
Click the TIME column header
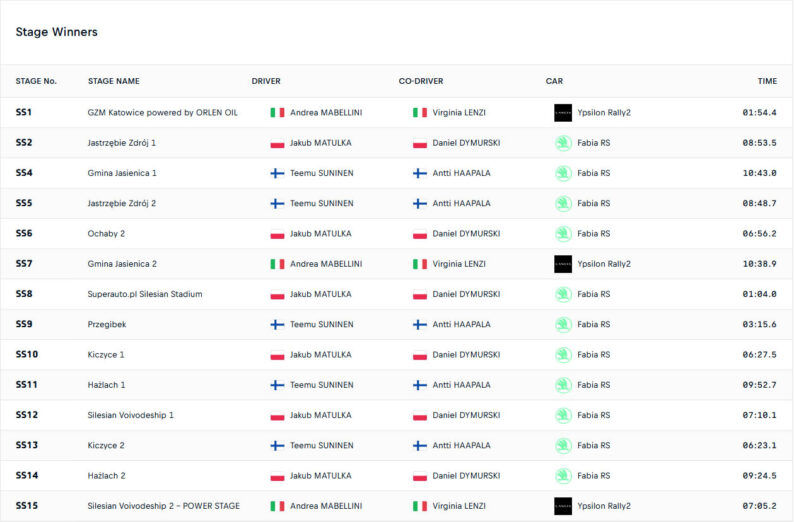(767, 81)
